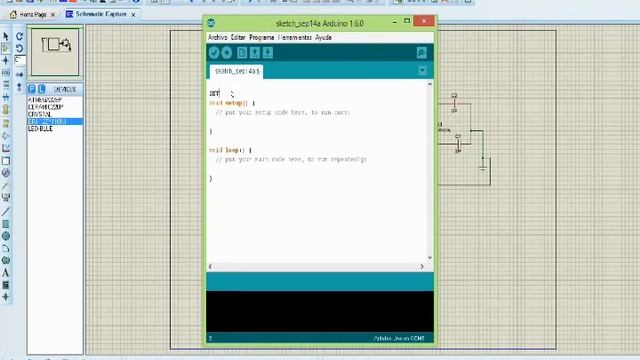Rotate component clockwise
The image size is (640, 360).
(x=19, y=36)
